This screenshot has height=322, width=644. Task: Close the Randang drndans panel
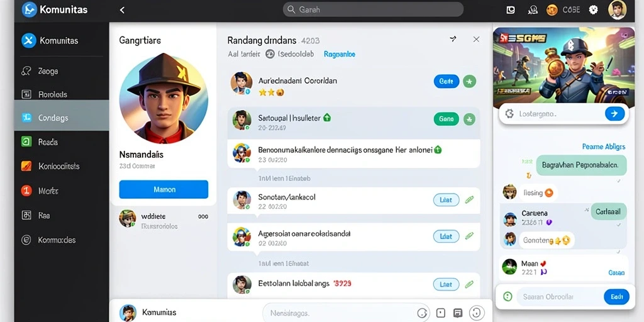(476, 39)
